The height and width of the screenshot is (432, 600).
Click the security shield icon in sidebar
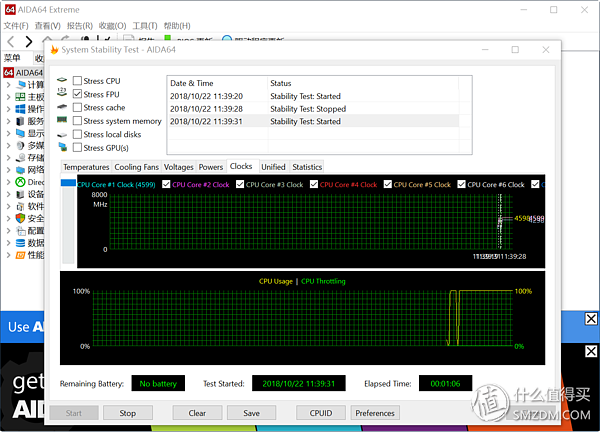click(19, 218)
